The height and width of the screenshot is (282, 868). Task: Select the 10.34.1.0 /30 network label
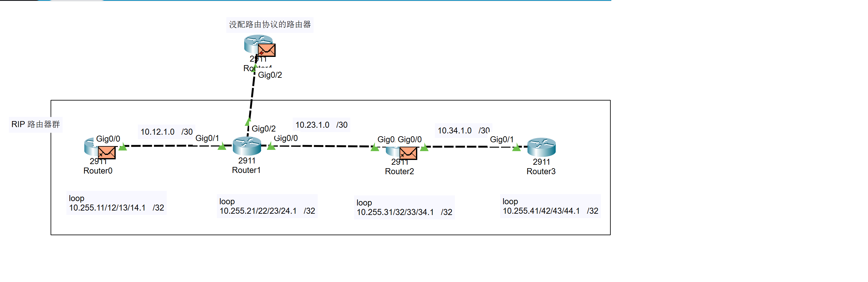tap(463, 130)
